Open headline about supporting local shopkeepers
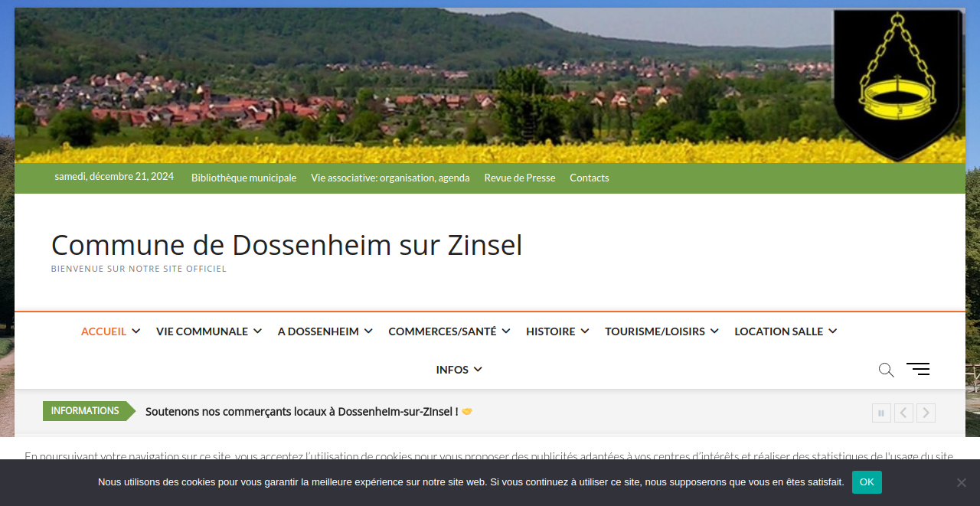980x506 pixels. (309, 412)
